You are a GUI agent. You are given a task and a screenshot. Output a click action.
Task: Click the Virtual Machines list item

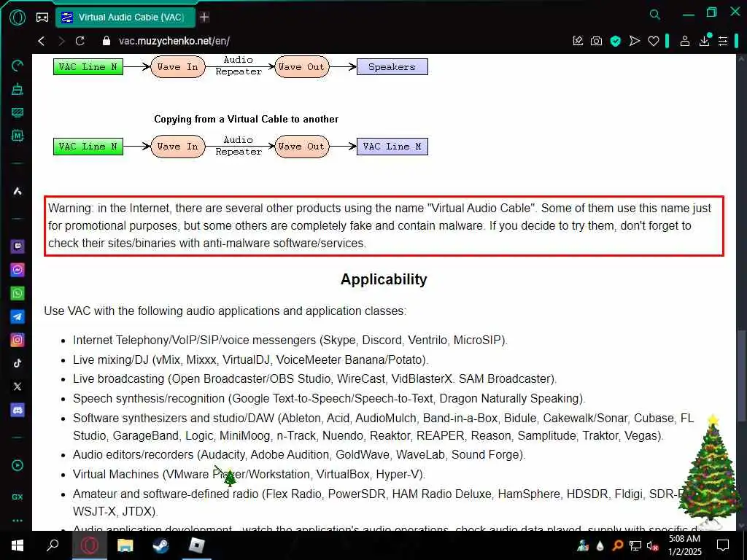(249, 474)
